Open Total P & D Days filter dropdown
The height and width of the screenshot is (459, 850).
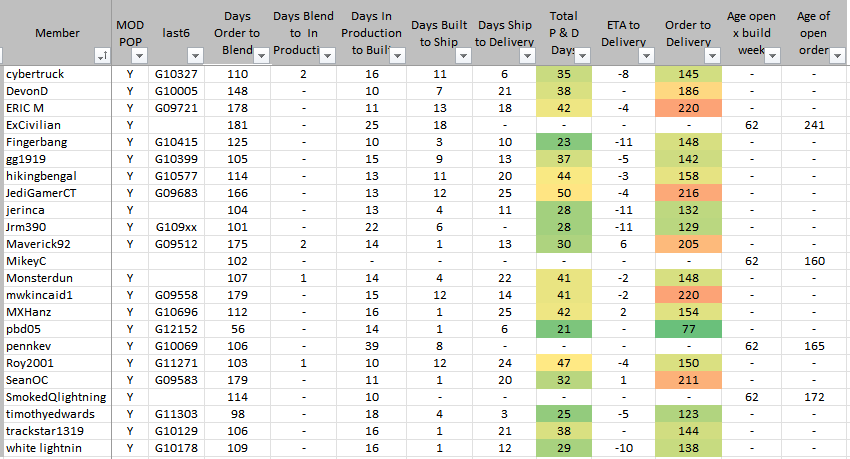(585, 56)
